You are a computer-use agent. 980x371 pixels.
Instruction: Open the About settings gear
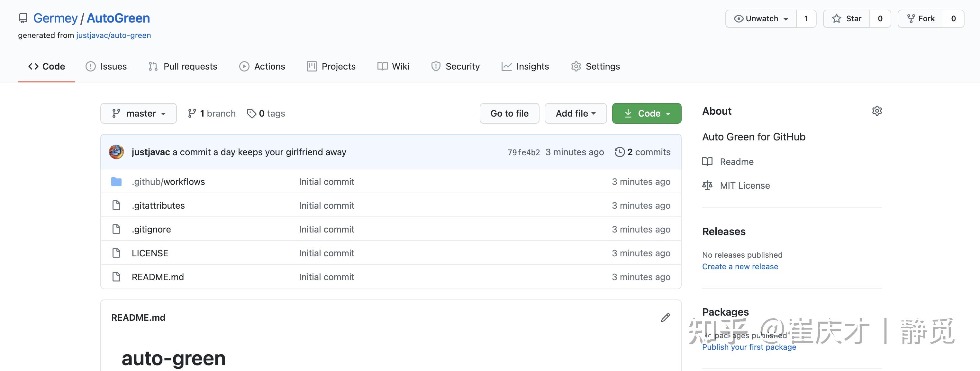tap(877, 111)
